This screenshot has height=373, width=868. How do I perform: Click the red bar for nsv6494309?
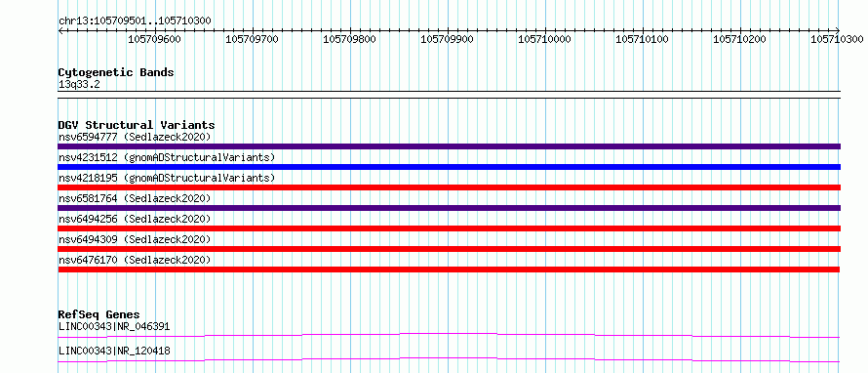click(x=449, y=249)
